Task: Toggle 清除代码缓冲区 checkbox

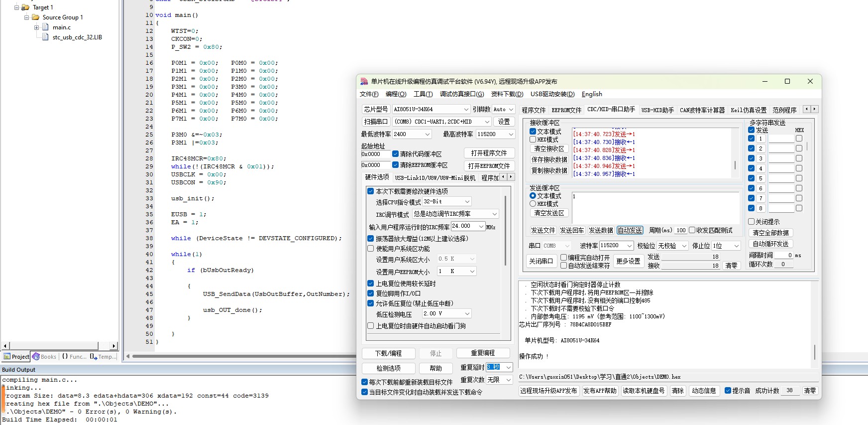Action: point(395,154)
